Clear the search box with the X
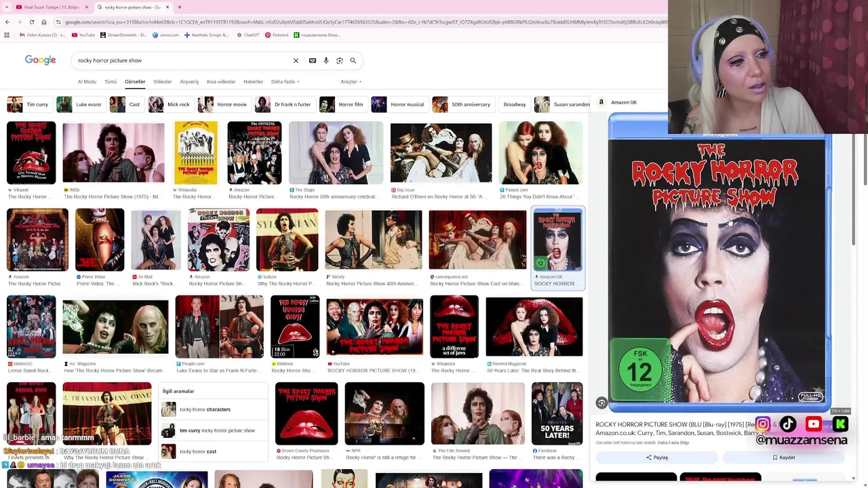This screenshot has width=868, height=488. click(x=296, y=60)
